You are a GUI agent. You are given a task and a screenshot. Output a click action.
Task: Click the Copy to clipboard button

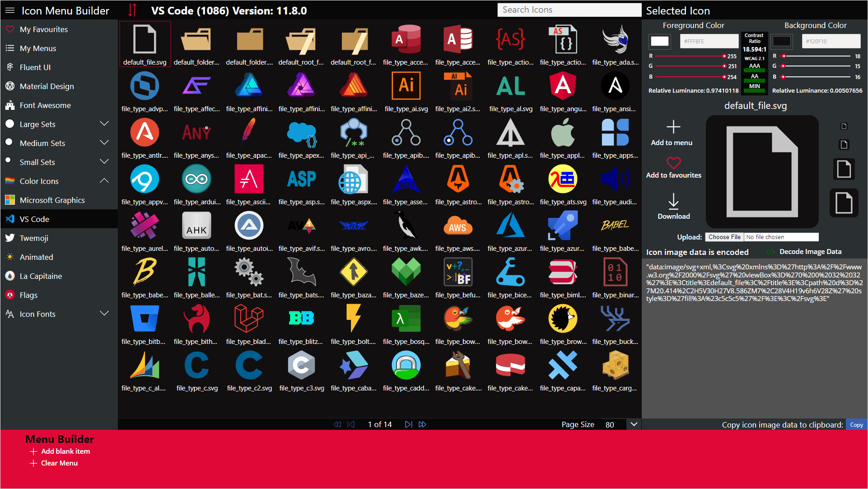(856, 425)
